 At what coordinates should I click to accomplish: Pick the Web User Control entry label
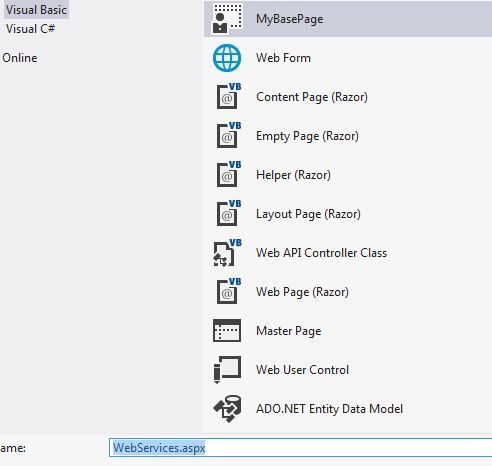(x=302, y=370)
